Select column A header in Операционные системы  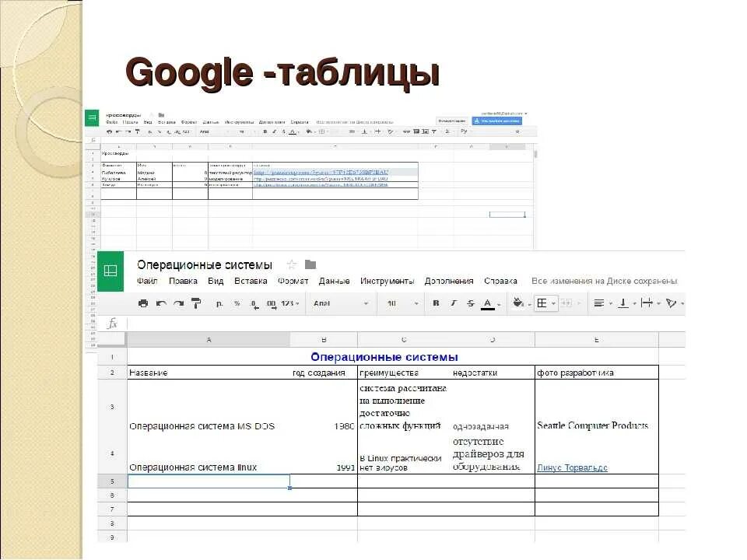pos(209,340)
